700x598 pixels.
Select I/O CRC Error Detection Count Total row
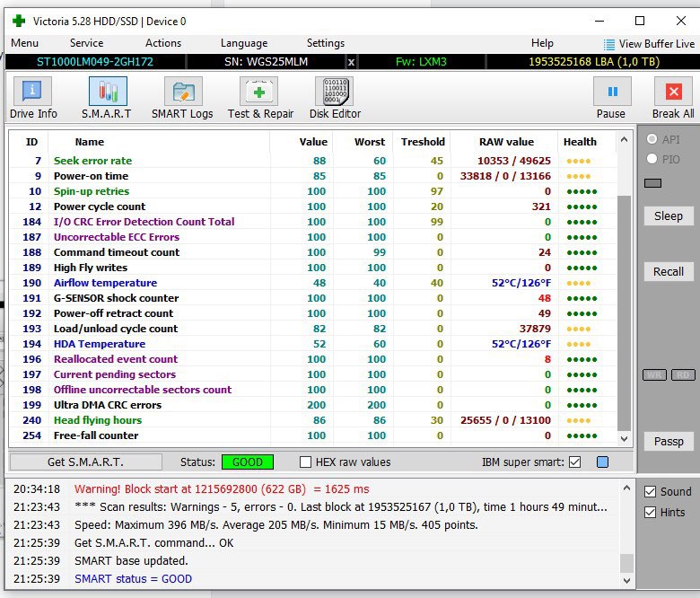[x=313, y=222]
